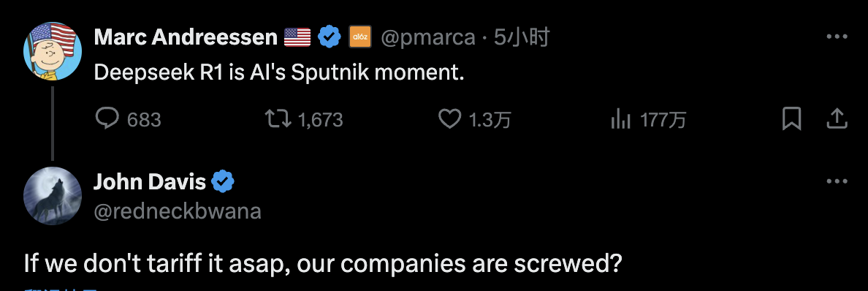Open more options on John Davis's reply
868x291 pixels.
tap(837, 181)
